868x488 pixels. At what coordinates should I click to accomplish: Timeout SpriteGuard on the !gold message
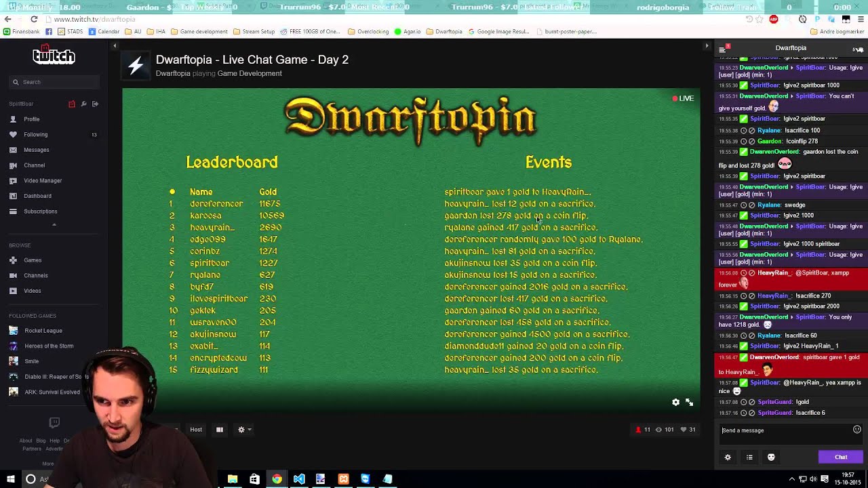pos(744,402)
